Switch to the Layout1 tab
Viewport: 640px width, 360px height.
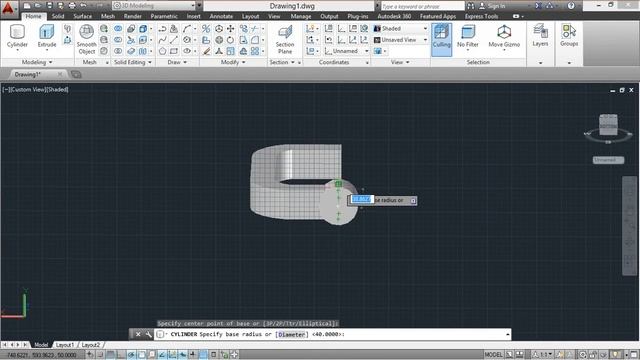click(64, 345)
